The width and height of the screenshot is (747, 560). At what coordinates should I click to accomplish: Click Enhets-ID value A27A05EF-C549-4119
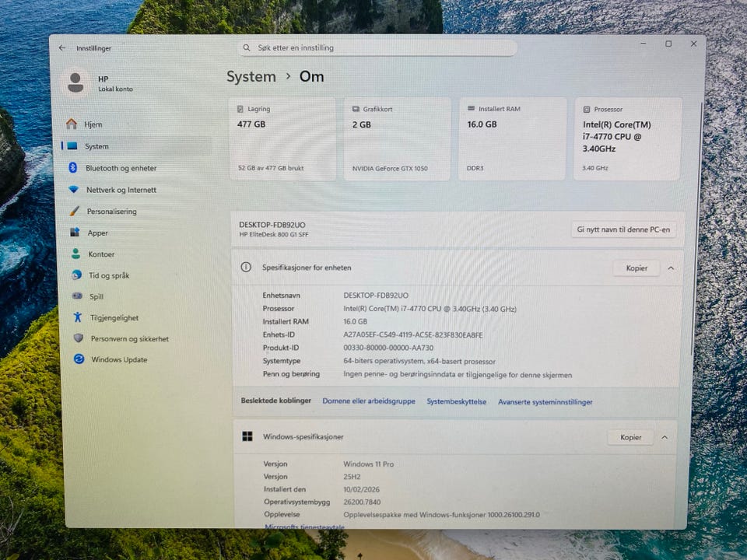coord(412,334)
